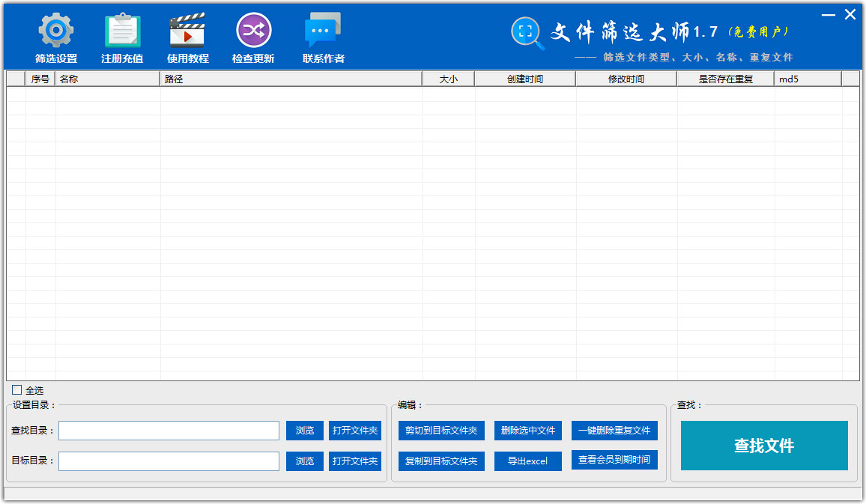Sort by 创建时间 column header
This screenshot has width=866, height=504.
click(524, 79)
